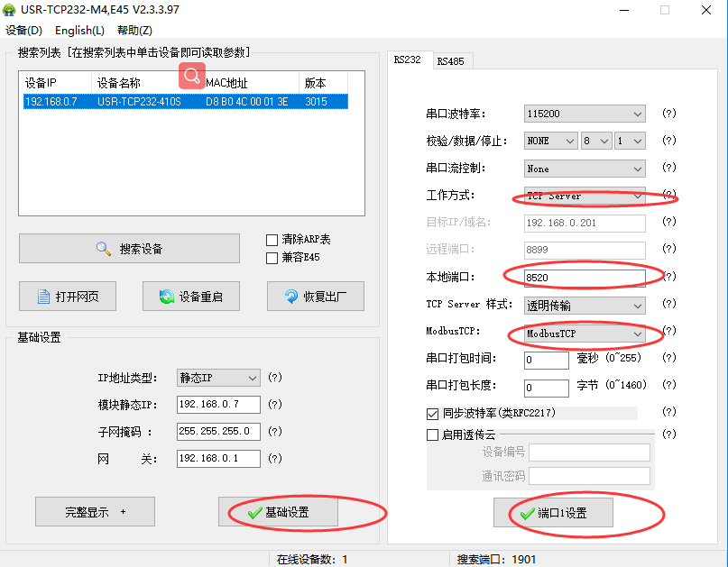
Task: Open the 设备(D) menu
Action: pos(24,30)
